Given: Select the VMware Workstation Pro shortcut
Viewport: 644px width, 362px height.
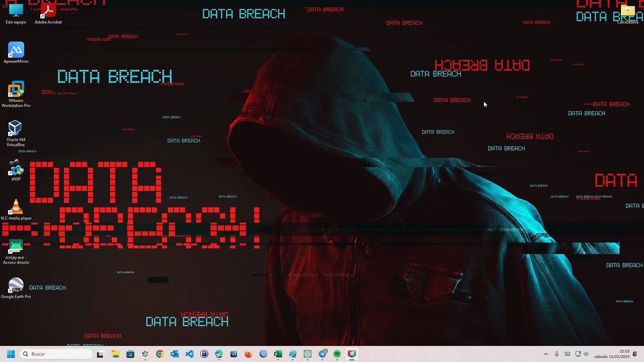Looking at the screenshot, I should [x=16, y=95].
